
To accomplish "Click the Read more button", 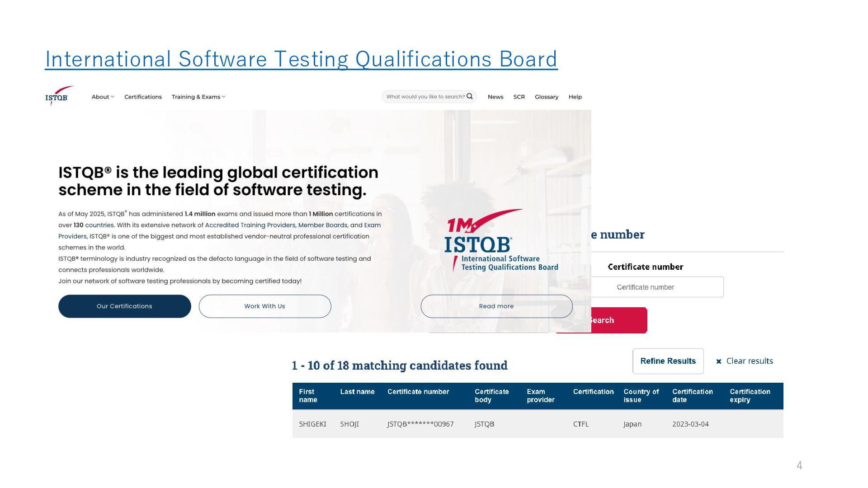I will pos(496,306).
